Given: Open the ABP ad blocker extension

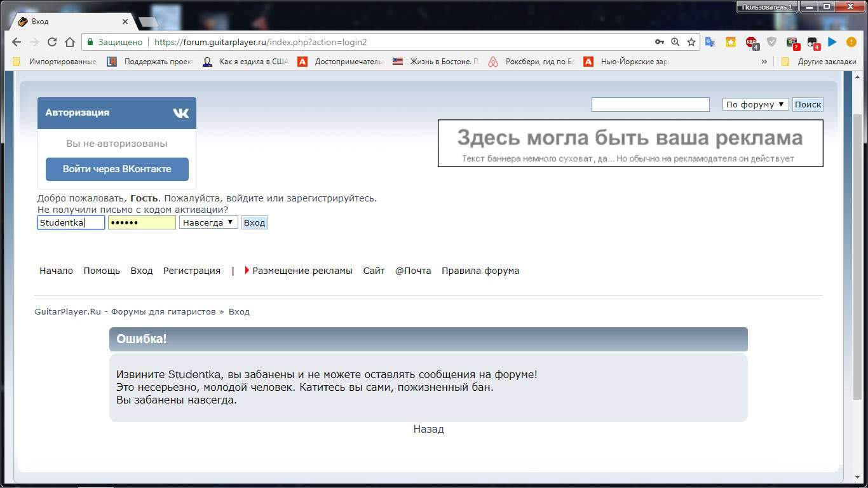Looking at the screenshot, I should pyautogui.click(x=751, y=42).
